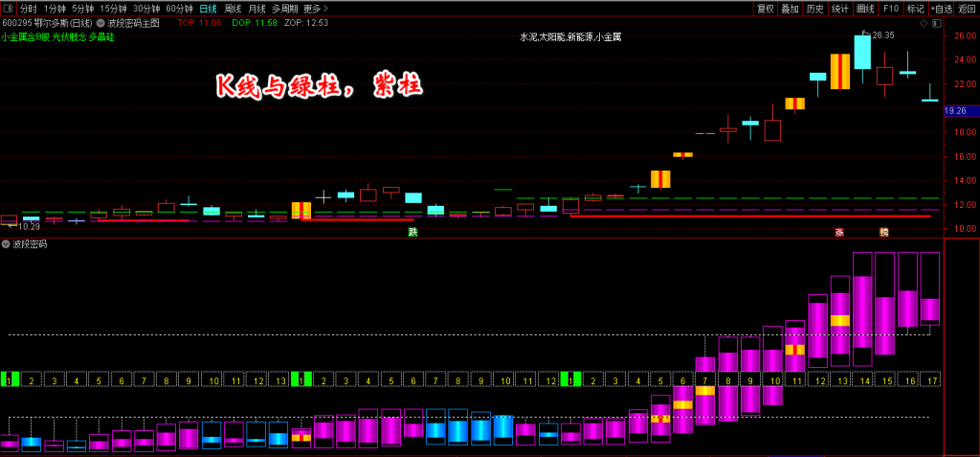Screen dimensions: 980x457
Task: Select the 15分钟 period tab
Action: coord(113,9)
